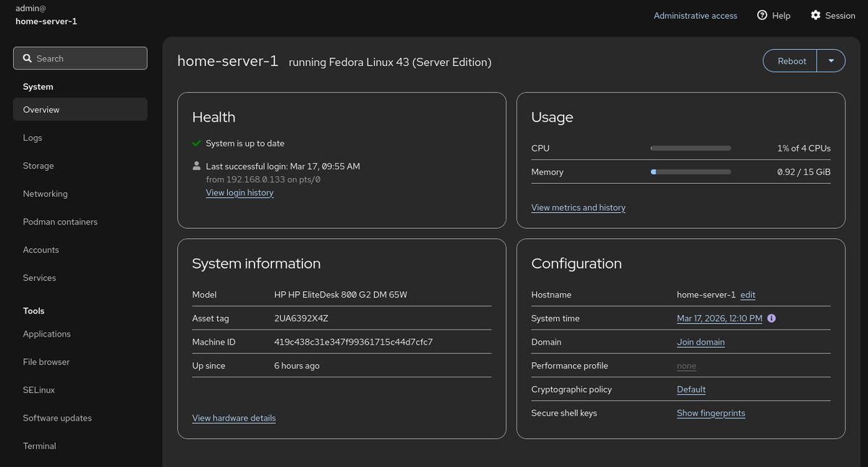Click Join domain in Configuration

tap(700, 342)
